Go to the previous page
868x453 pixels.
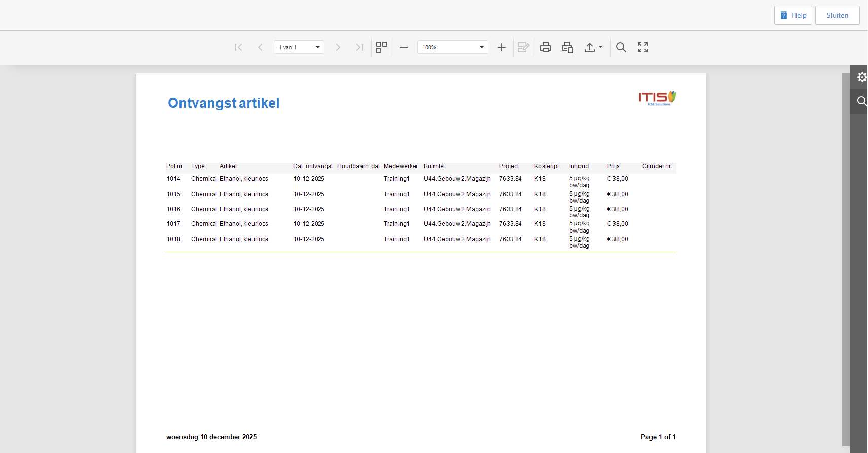[260, 47]
